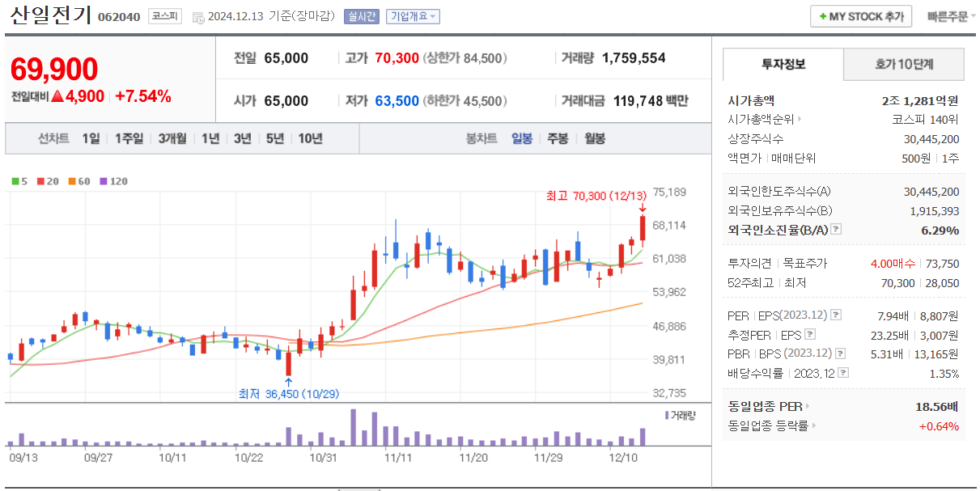Viewport: 980px width, 491px height.
Task: Click the 봉차트 label
Action: (482, 138)
